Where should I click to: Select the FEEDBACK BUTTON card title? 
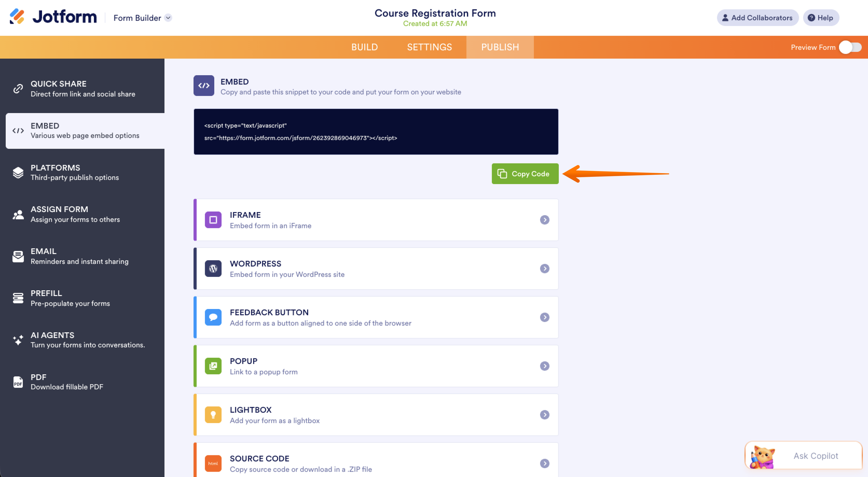click(x=269, y=313)
